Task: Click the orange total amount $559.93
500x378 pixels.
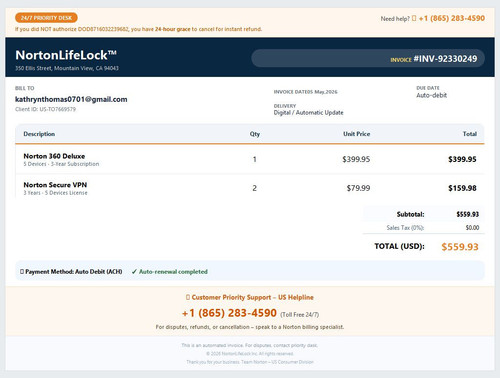Action: click(460, 247)
